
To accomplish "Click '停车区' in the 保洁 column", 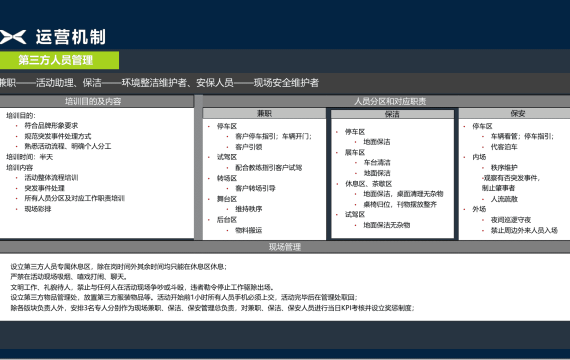I will coord(355,132).
